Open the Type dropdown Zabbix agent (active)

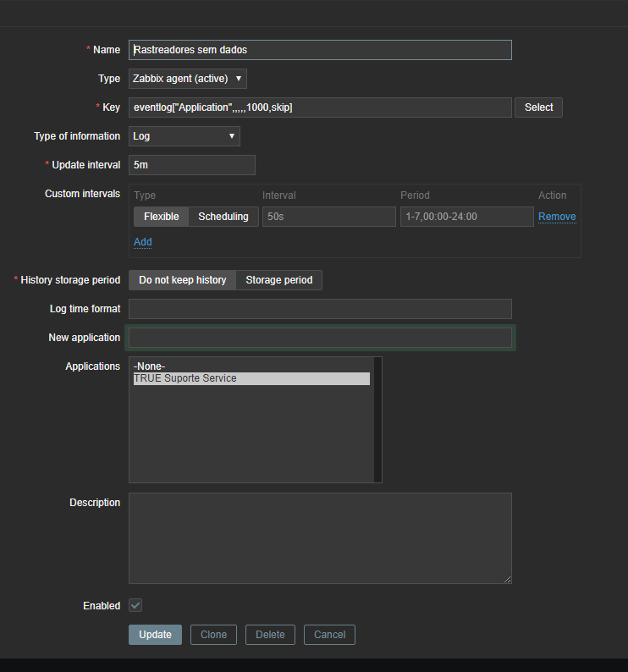click(x=188, y=79)
